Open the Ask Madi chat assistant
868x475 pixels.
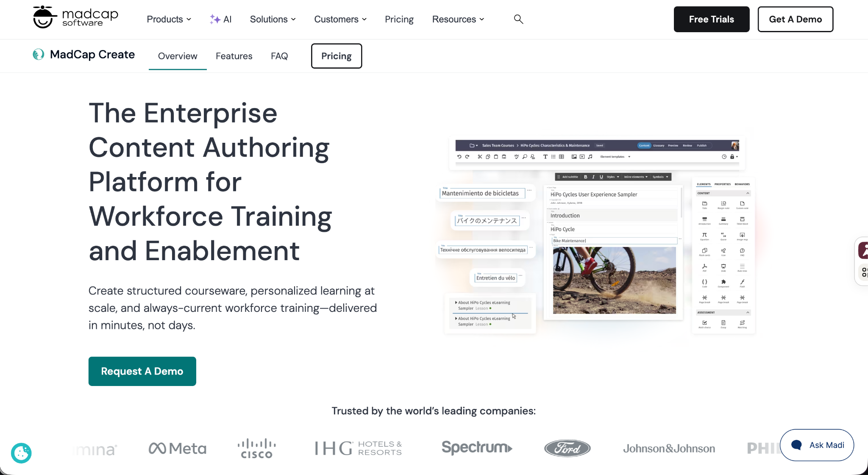click(x=817, y=445)
